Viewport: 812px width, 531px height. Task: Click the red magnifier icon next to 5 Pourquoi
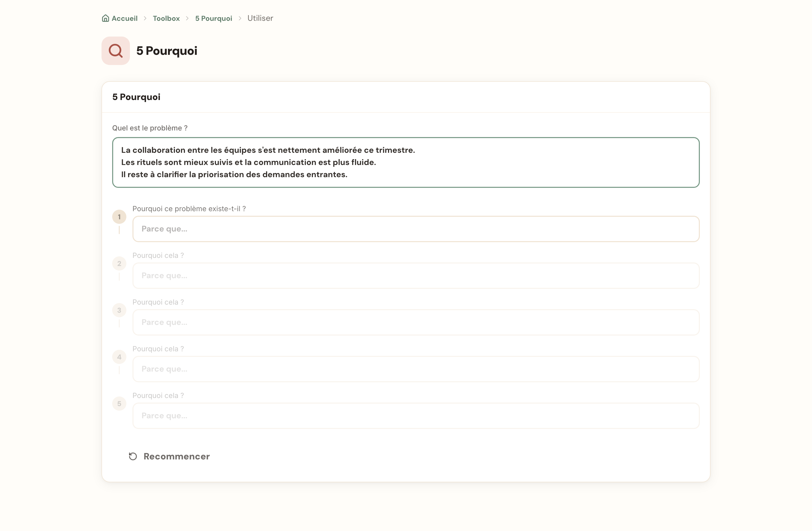click(x=116, y=51)
